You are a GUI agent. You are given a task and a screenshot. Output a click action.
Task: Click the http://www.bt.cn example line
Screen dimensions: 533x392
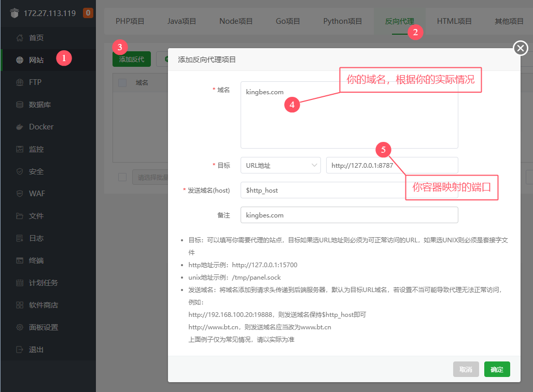point(260,327)
